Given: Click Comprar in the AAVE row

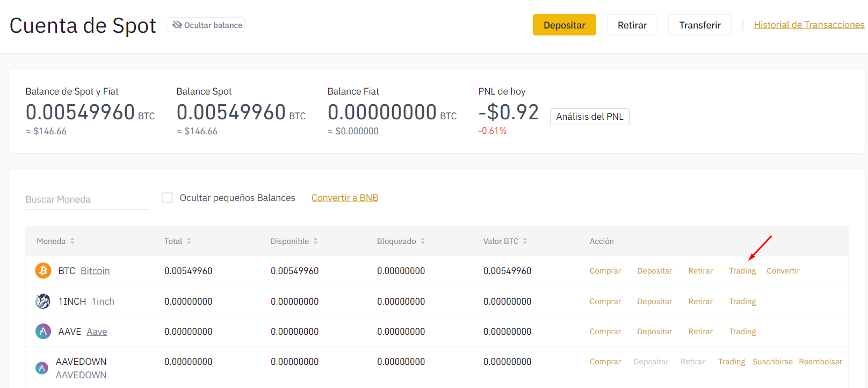Looking at the screenshot, I should [605, 332].
